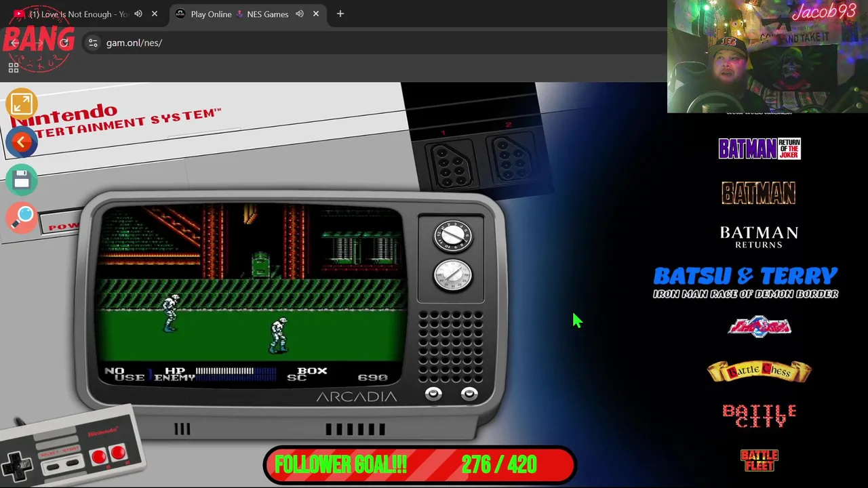
Task: Click the right red button on NES controller
Action: coord(118,452)
